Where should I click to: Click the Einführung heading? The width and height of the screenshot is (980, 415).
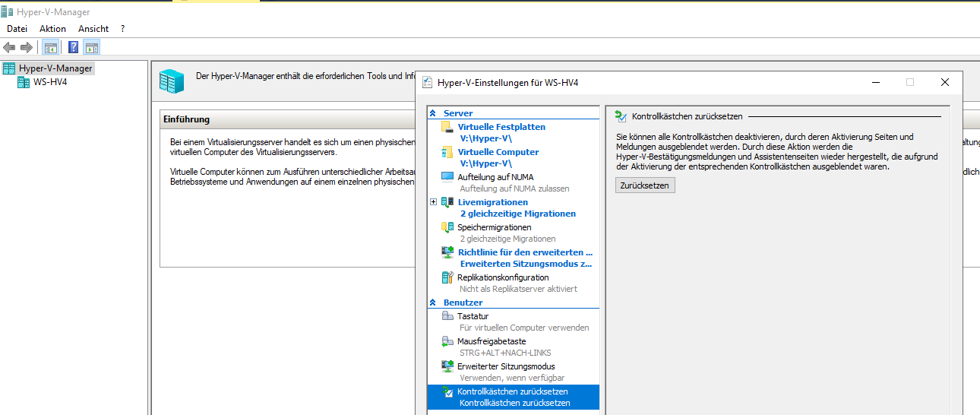click(186, 119)
